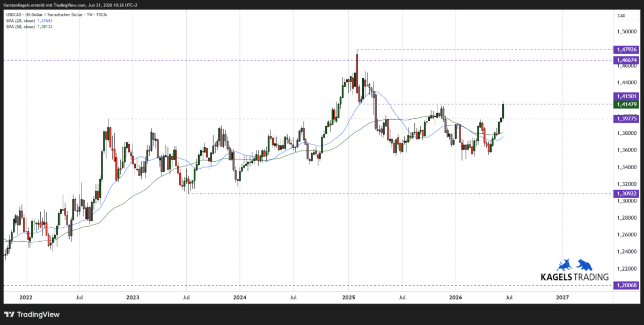Select the SMA (20, close) legend entry
Viewport: 644px width, 325px height.
(20, 20)
